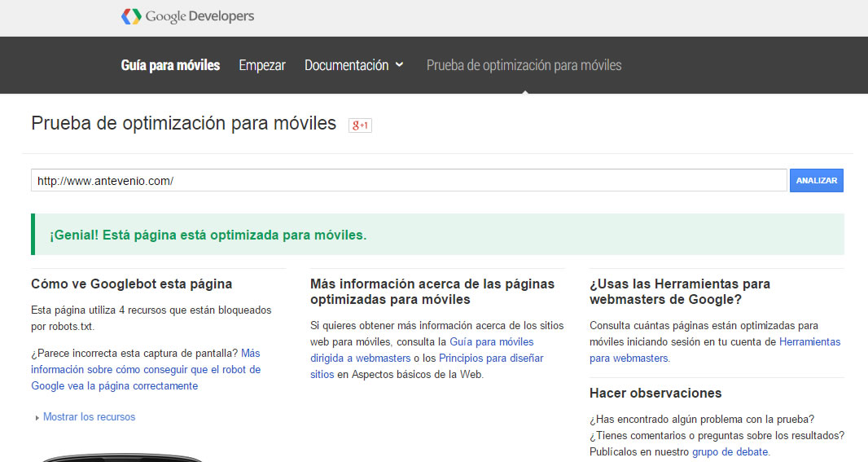This screenshot has height=462, width=868.
Task: Open the Guía para móviles section
Action: 170,65
